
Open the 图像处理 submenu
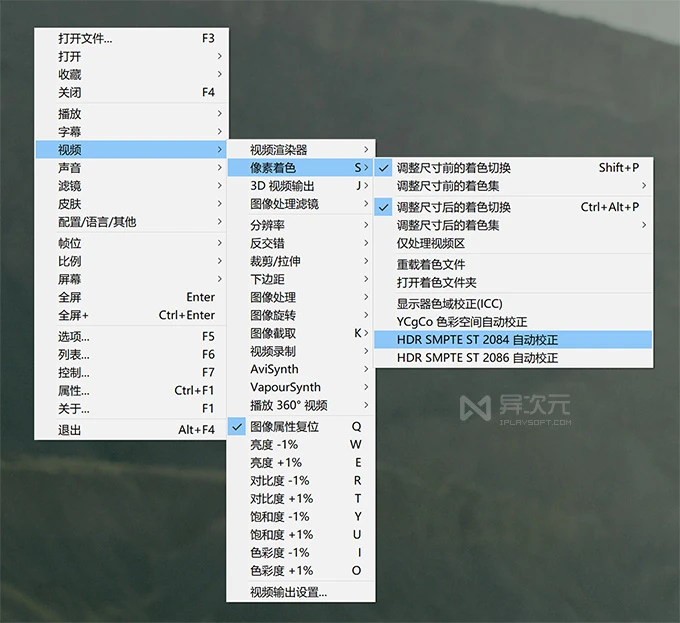(301, 297)
